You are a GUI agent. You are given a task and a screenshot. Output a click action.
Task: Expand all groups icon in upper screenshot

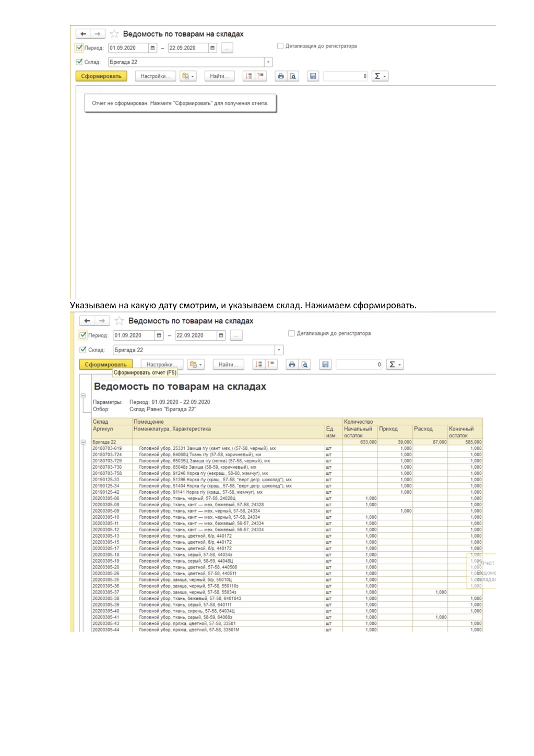tap(260, 76)
